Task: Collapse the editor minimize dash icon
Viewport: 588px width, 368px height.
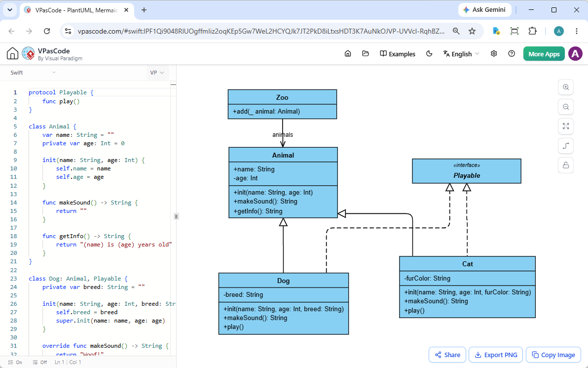Action: coord(173,84)
